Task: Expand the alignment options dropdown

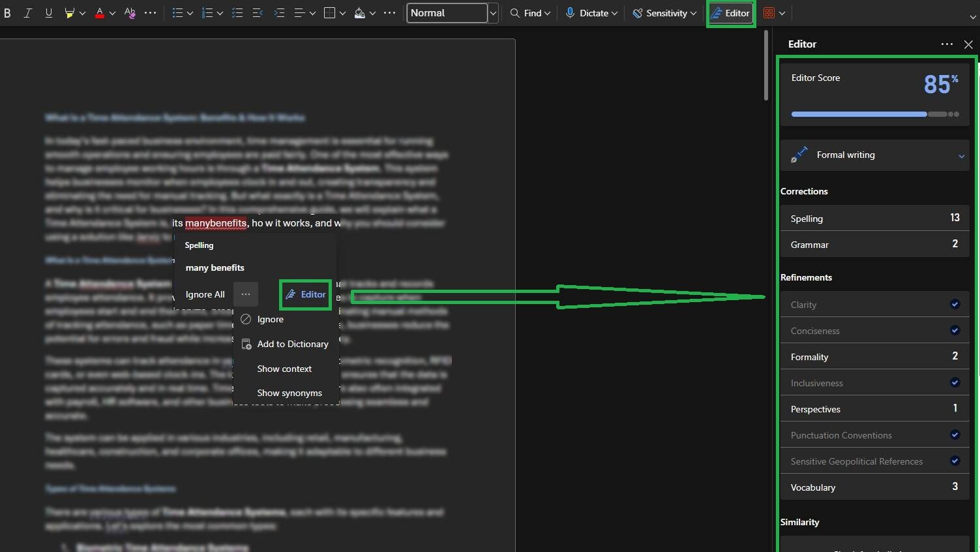Action: click(x=312, y=13)
